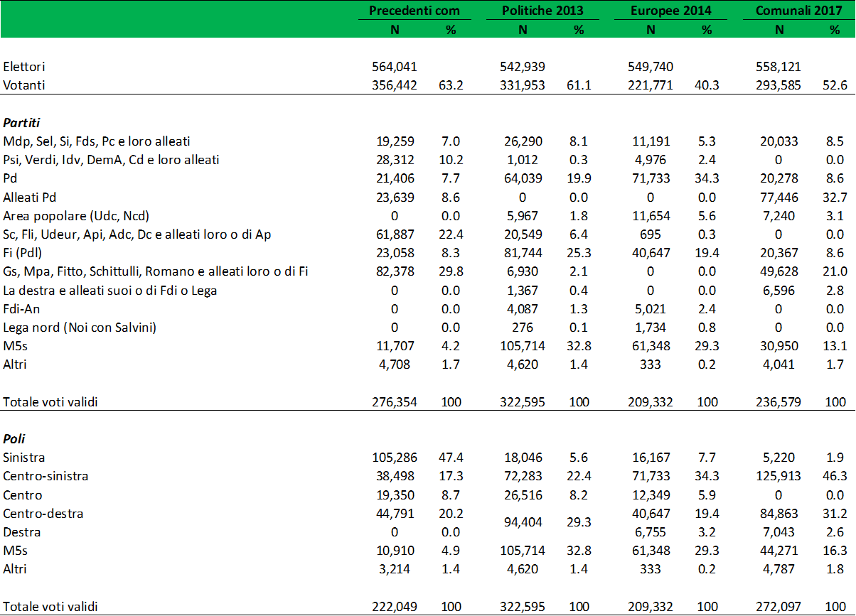Select the valid votes total "236,579"
Image resolution: width=856 pixels, height=616 pixels.
[x=779, y=402]
